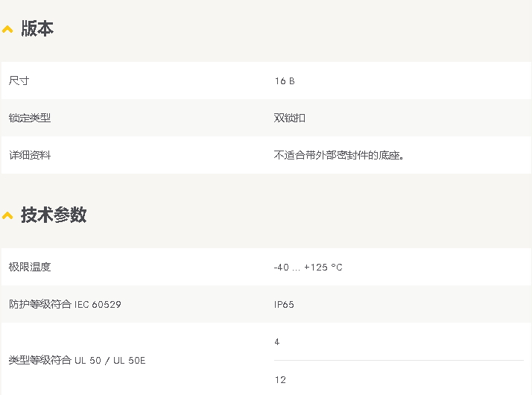Click the type rating value 12
532x395 pixels.
tap(281, 380)
